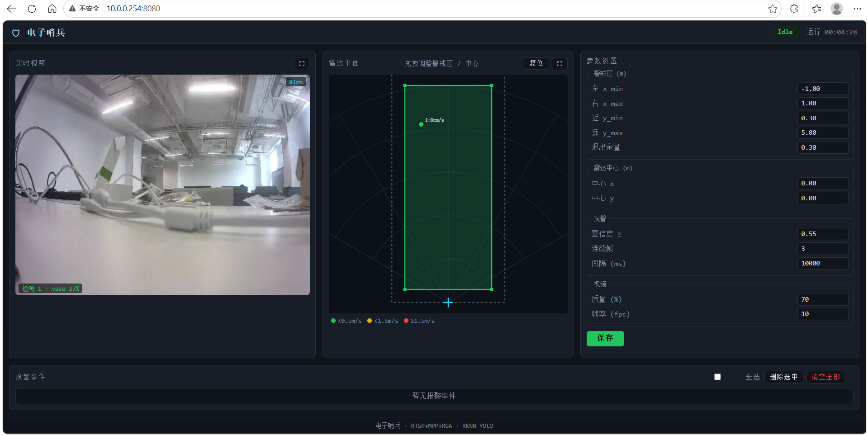Reload the page

tap(32, 9)
